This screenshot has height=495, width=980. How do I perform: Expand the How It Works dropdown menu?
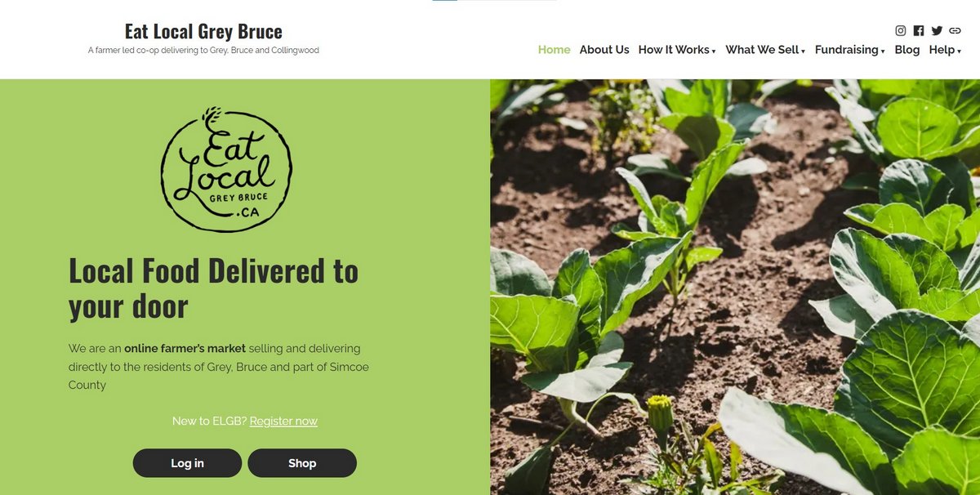pyautogui.click(x=677, y=50)
